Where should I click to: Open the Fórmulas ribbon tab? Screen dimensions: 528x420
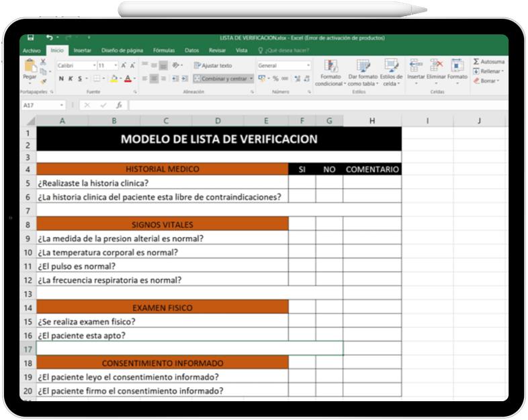[164, 50]
